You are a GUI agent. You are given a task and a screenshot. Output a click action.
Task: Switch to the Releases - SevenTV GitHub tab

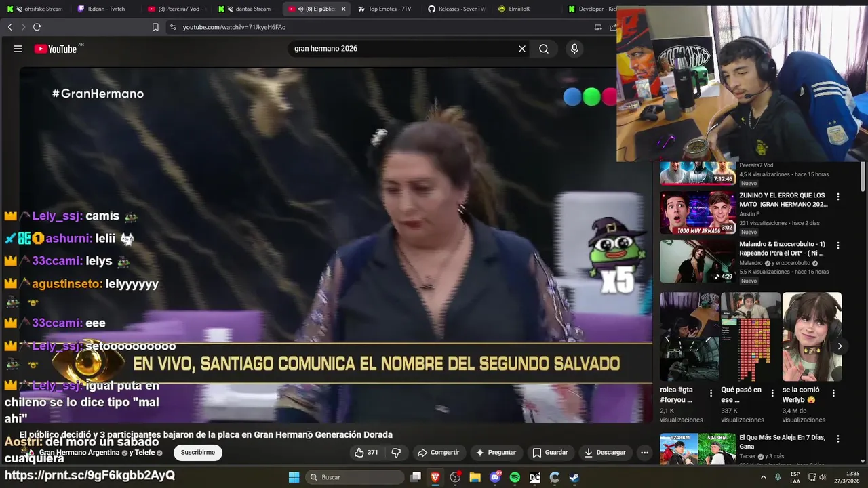coord(457,9)
